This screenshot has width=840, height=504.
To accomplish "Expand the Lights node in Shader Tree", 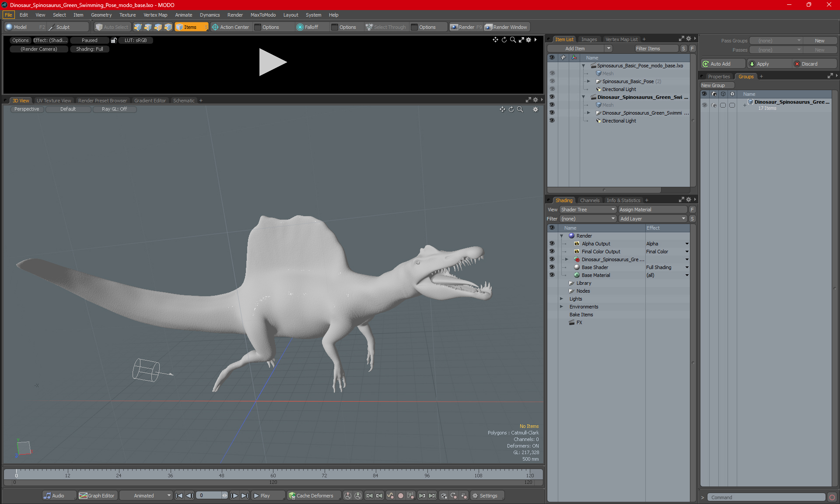I will tap(562, 299).
